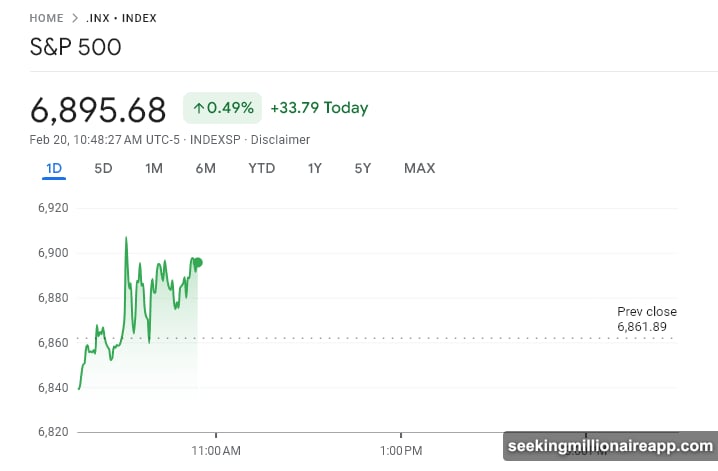
Task: Click the 1:00 PM time axis label
Action: (x=400, y=450)
